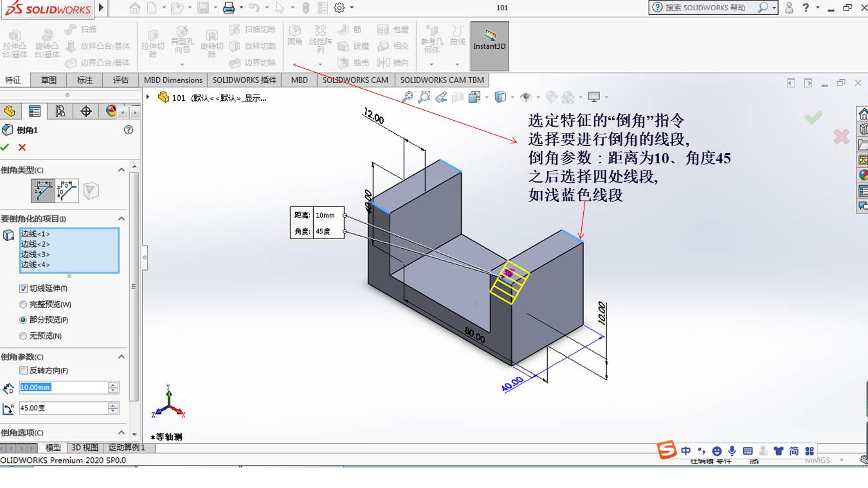Screen dimensions: 868x488
Task: Click the Instant3D button
Action: 490,46
